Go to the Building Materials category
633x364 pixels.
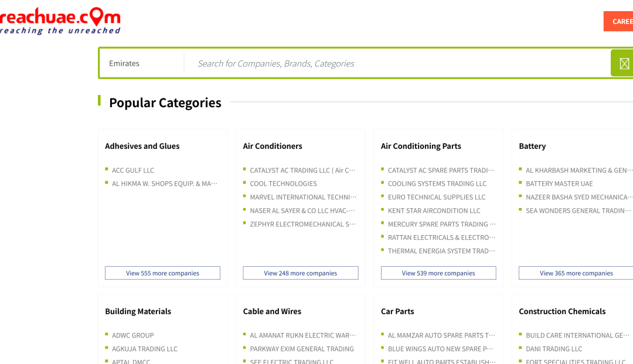pos(138,312)
